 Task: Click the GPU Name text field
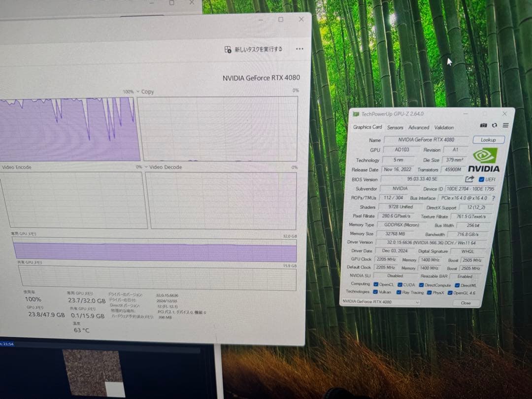point(426,140)
